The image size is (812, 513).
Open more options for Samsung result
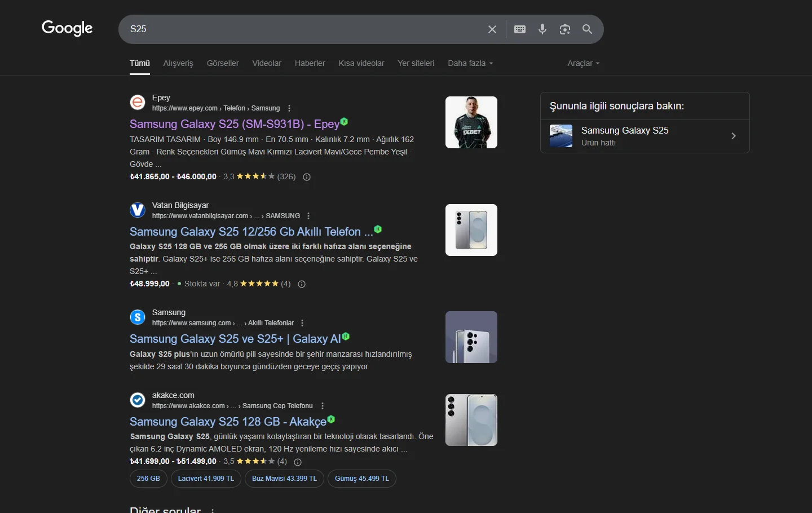click(x=302, y=323)
